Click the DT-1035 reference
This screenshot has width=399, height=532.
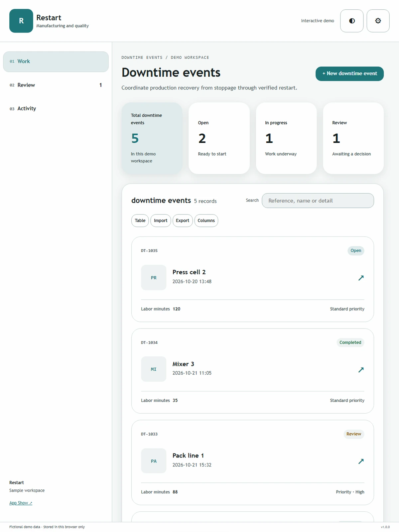pos(149,251)
